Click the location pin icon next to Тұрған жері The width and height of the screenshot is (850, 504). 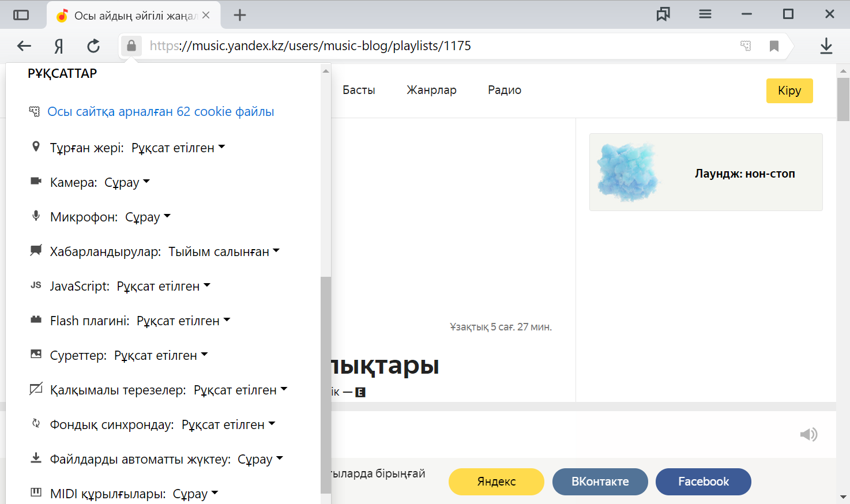tap(36, 147)
